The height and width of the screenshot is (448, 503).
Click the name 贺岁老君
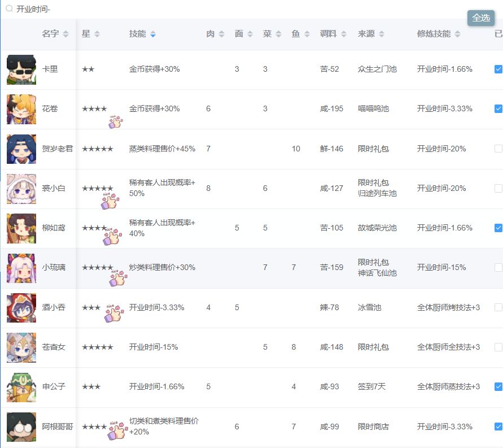pos(58,149)
